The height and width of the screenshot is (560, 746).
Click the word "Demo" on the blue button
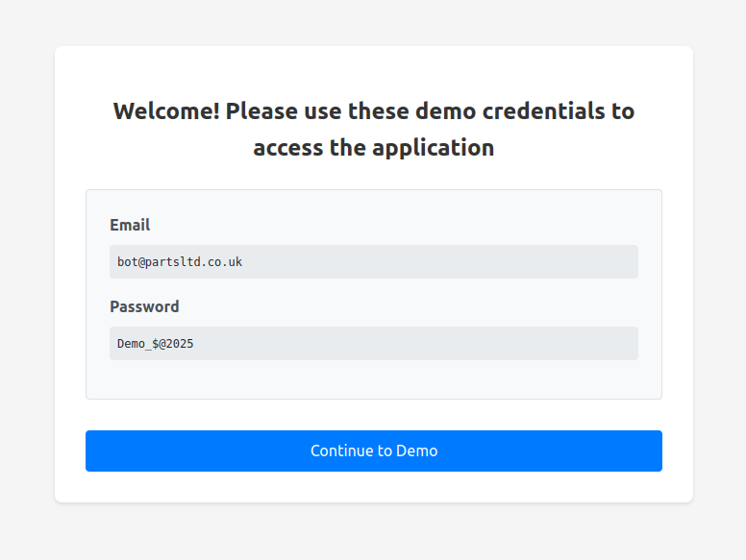(417, 450)
